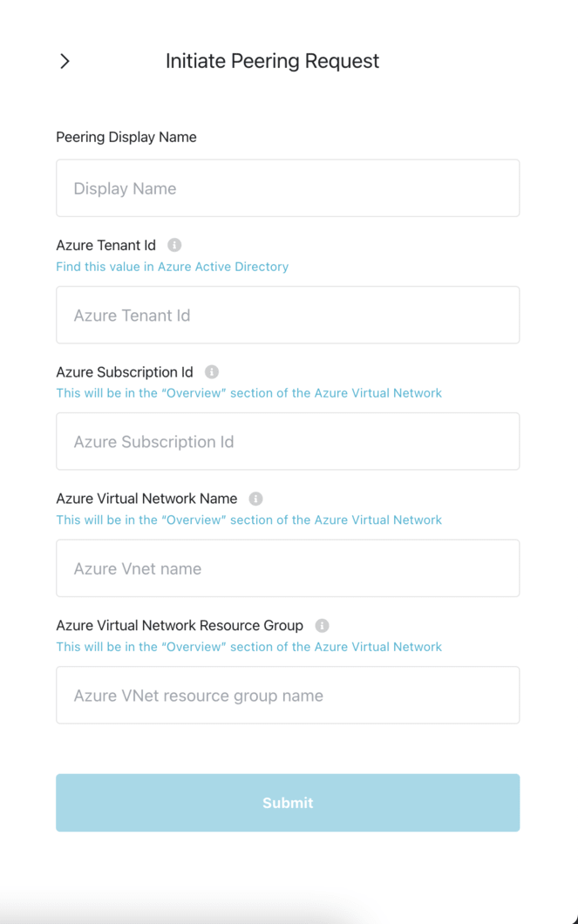Click the info icon next to Azure Tenant Id
The height and width of the screenshot is (924, 578).
click(x=174, y=246)
